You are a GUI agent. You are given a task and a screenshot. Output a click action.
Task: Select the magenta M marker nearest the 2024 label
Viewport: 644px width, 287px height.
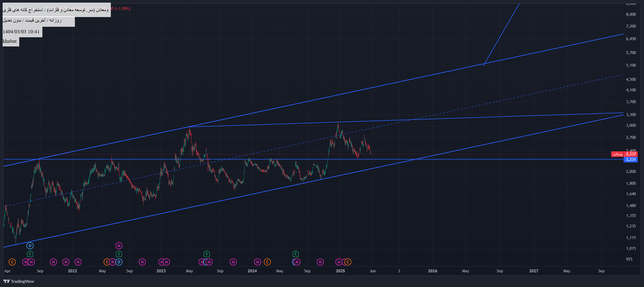pyautogui.click(x=257, y=262)
